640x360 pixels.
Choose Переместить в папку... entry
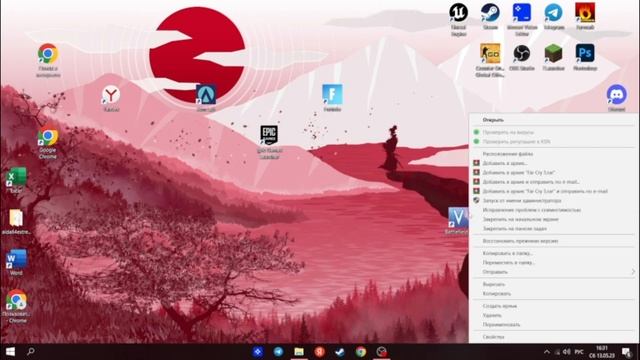[552, 262]
